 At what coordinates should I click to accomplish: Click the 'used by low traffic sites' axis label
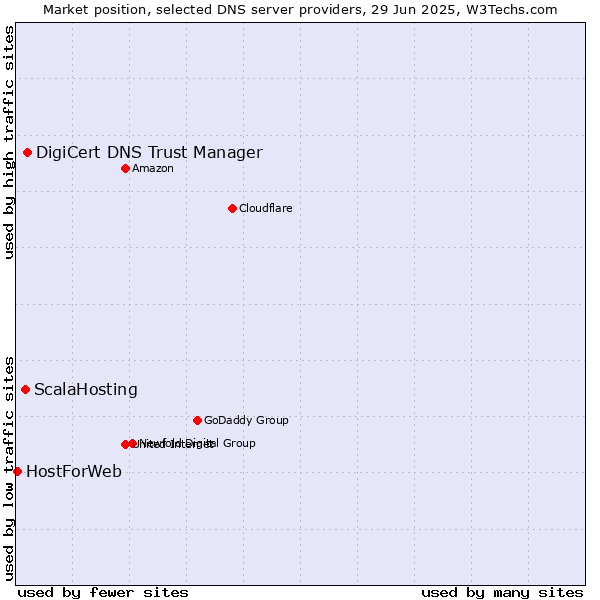8,469
